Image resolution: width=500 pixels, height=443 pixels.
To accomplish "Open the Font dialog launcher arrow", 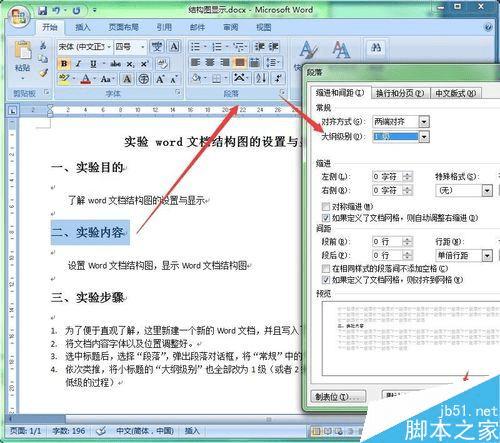I will (x=178, y=92).
